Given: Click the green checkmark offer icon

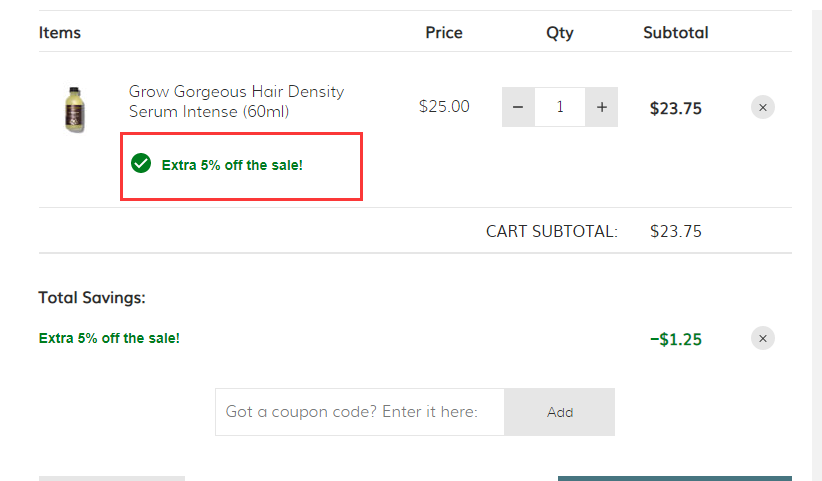Looking at the screenshot, I should 141,163.
